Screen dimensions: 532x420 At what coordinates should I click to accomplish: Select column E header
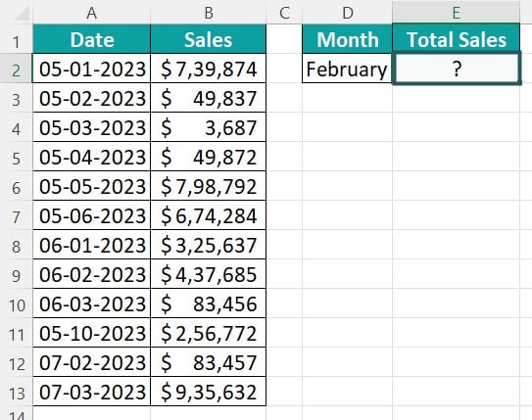click(456, 13)
